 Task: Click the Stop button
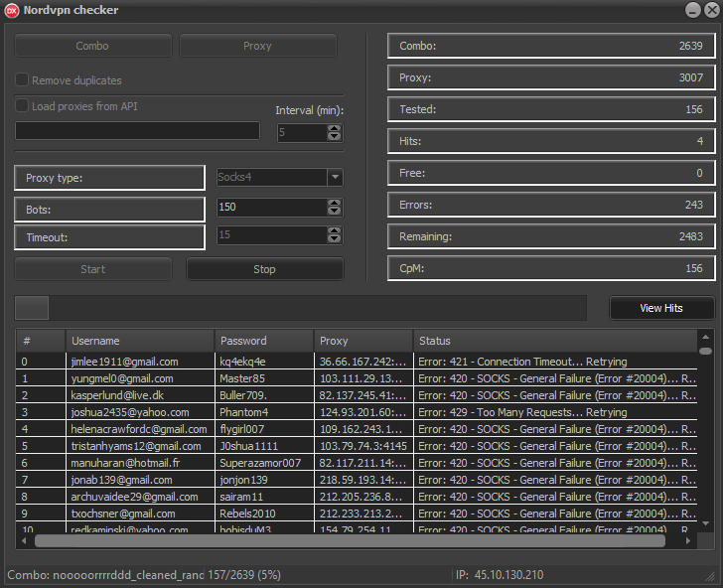264,269
